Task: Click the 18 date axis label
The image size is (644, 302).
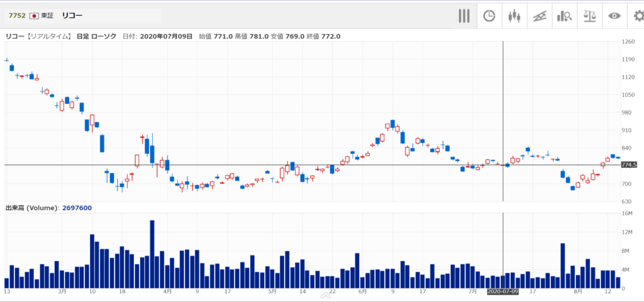Action: [122, 291]
